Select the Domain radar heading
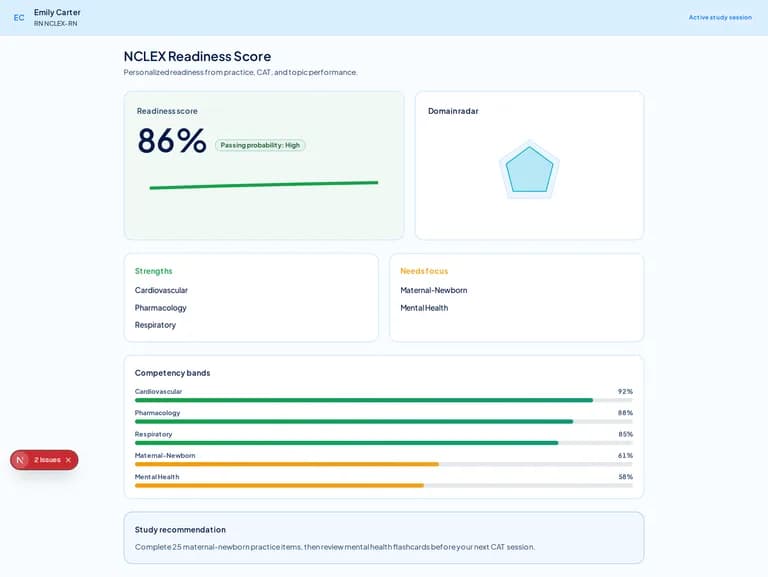 click(x=453, y=111)
